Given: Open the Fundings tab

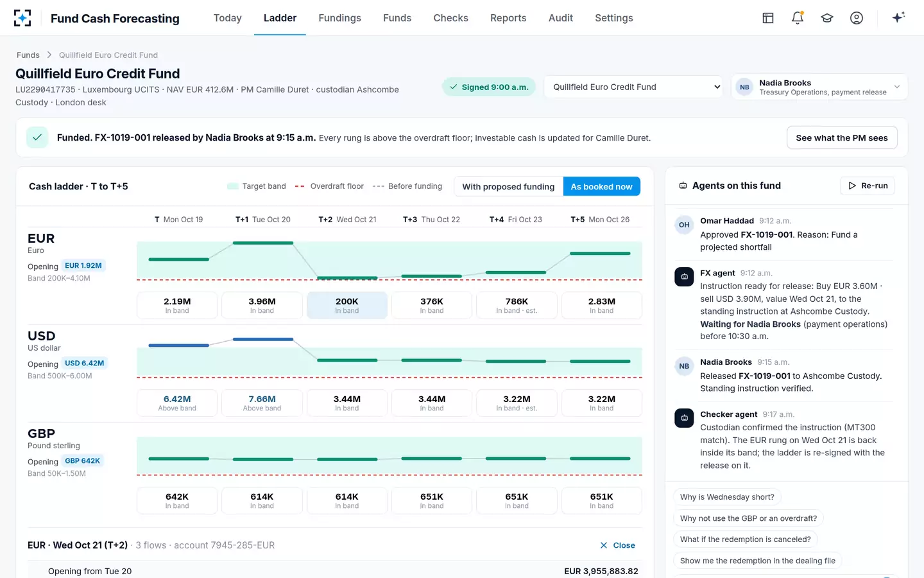Looking at the screenshot, I should [x=339, y=18].
